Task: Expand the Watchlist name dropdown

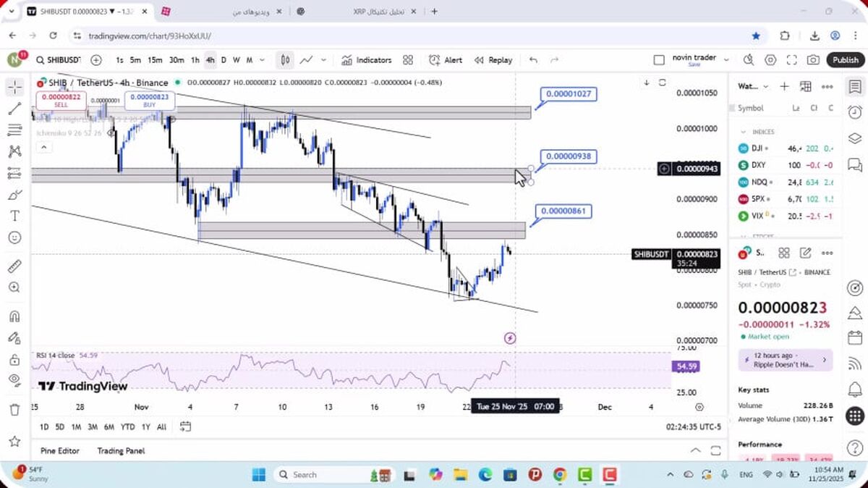Action: pyautogui.click(x=753, y=86)
